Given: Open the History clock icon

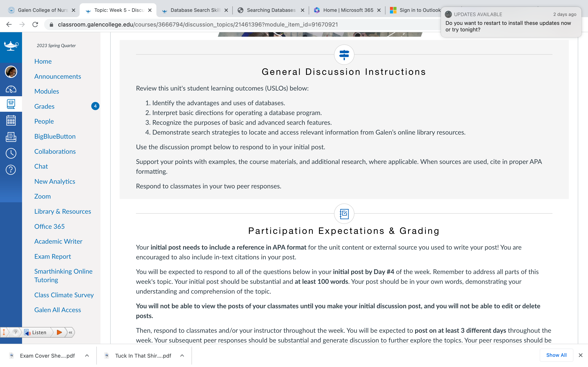Looking at the screenshot, I should pyautogui.click(x=11, y=153).
